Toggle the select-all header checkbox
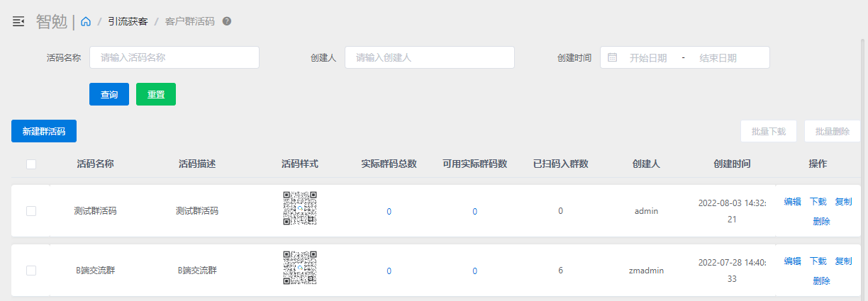868x301 pixels. tap(31, 164)
